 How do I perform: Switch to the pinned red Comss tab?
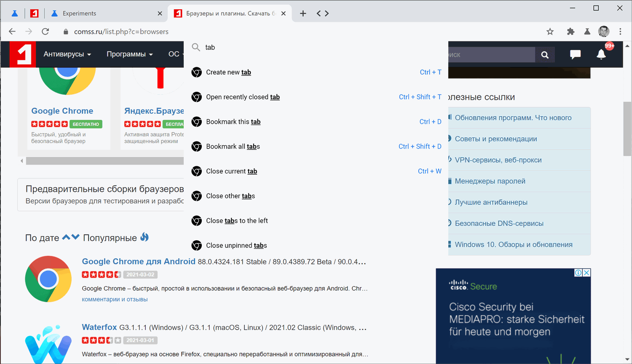(35, 13)
